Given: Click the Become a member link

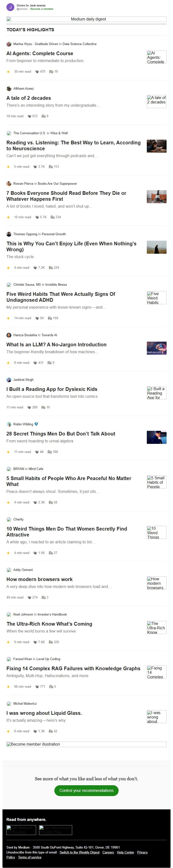Looking at the screenshot, I should [42, 9].
